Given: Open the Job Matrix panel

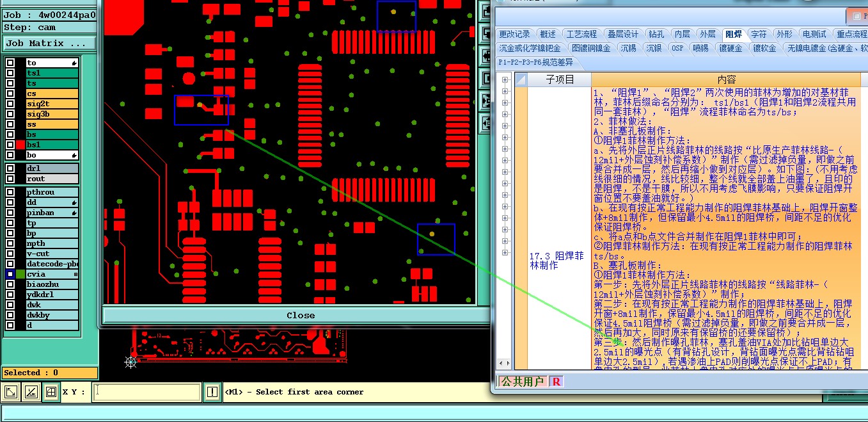Looking at the screenshot, I should (x=49, y=44).
